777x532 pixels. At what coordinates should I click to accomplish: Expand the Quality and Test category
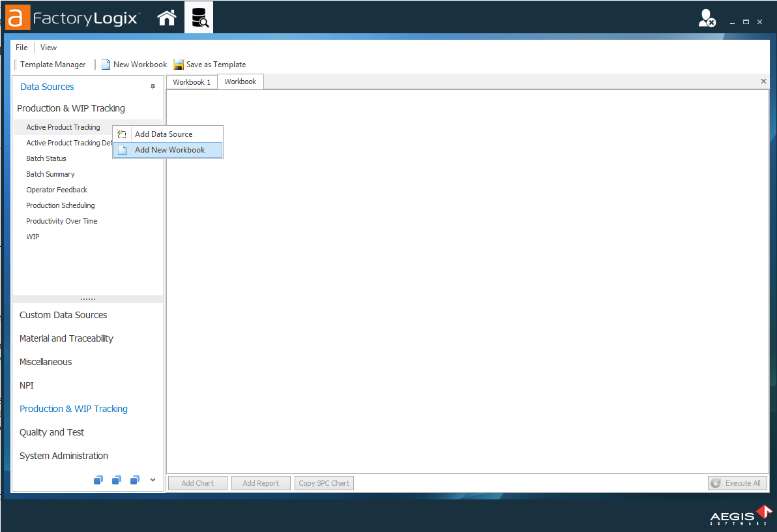(x=51, y=432)
